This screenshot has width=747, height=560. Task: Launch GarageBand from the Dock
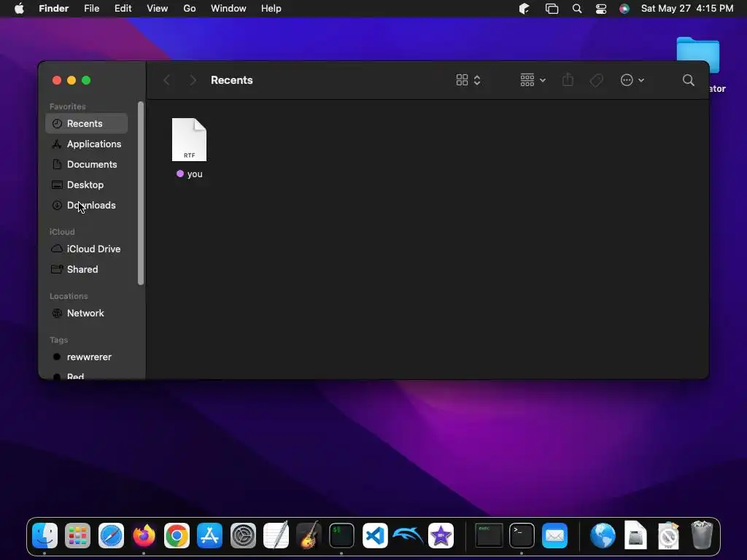309,536
